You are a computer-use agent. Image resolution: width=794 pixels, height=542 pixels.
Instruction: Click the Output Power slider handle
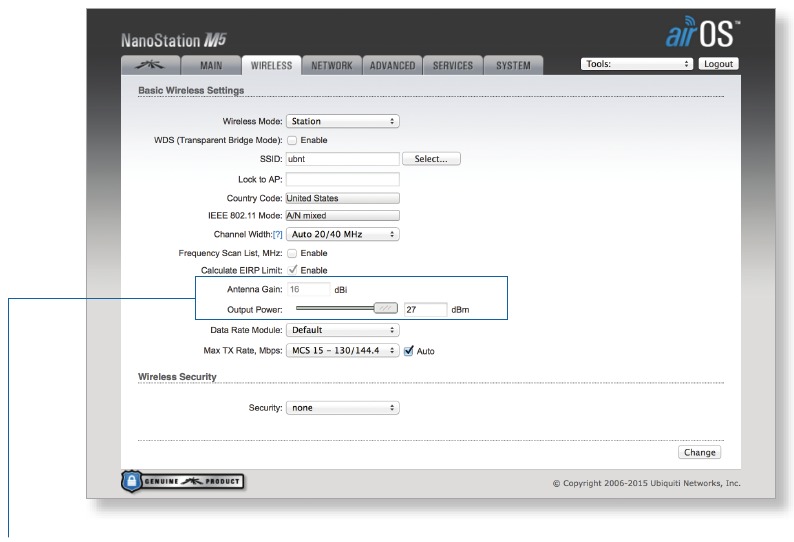384,309
